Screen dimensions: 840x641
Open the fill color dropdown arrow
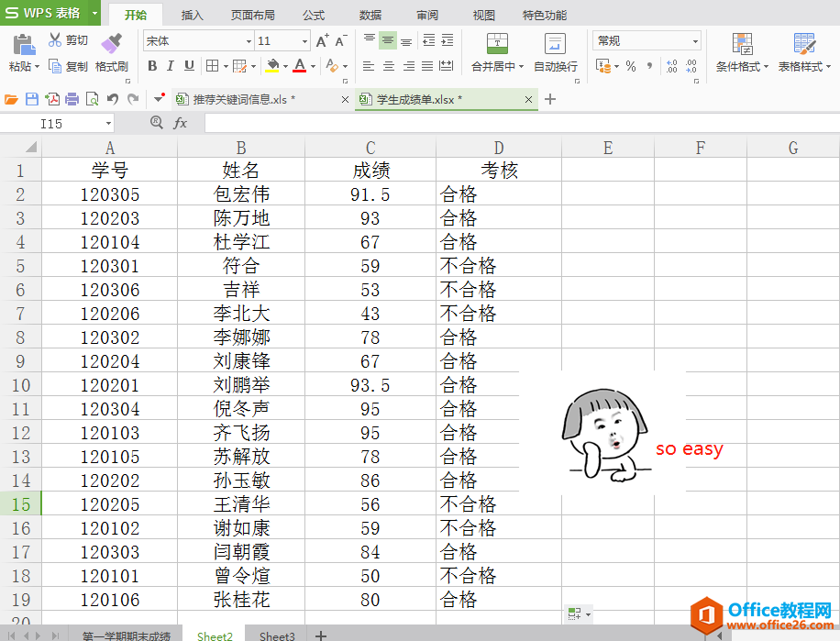[x=285, y=66]
